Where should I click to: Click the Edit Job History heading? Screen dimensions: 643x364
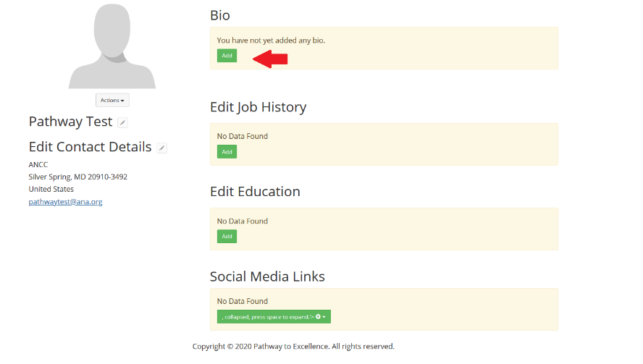pos(258,107)
